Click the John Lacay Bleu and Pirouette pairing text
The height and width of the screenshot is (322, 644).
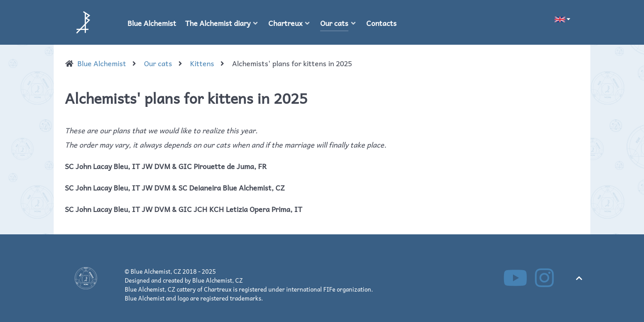pyautogui.click(x=166, y=166)
